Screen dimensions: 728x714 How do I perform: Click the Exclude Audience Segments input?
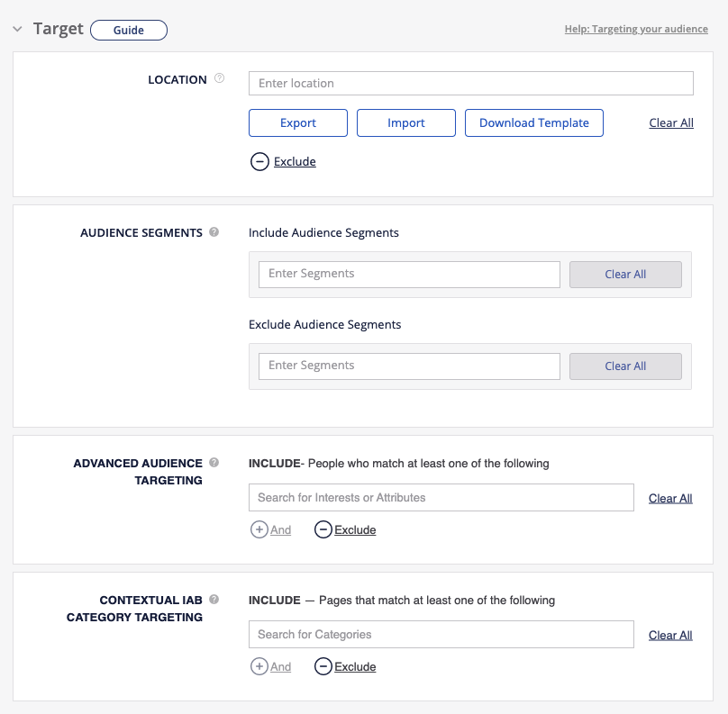(x=409, y=366)
